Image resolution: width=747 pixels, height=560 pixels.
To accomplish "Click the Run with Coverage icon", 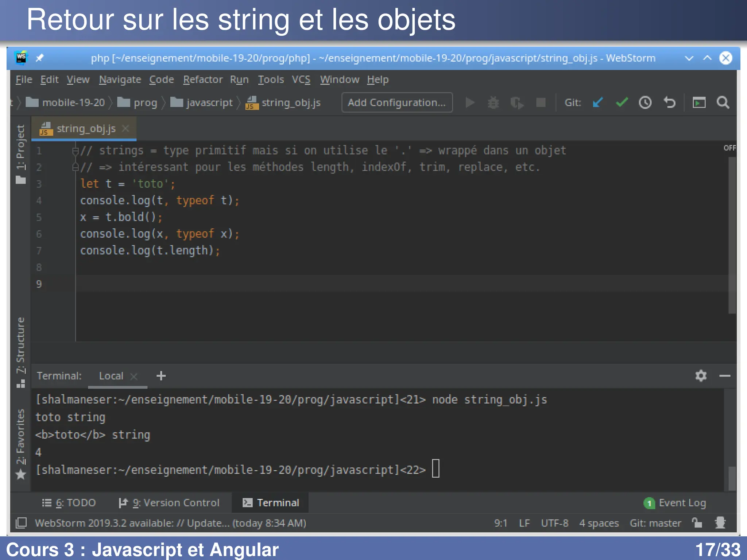I will [x=517, y=103].
